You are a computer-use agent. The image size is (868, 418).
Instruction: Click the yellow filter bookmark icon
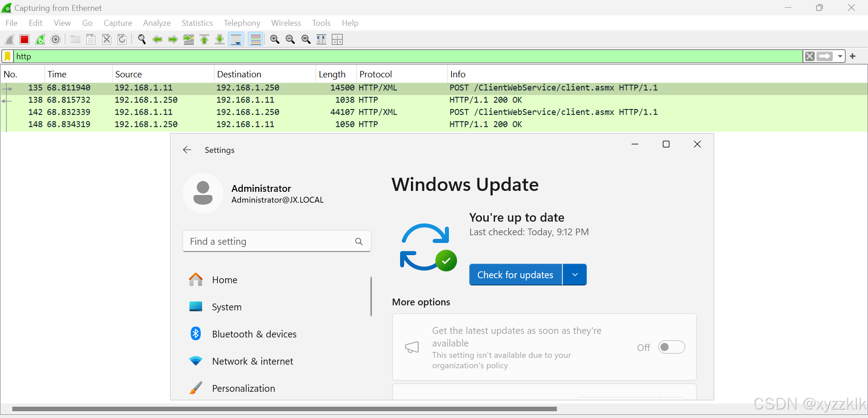point(8,57)
